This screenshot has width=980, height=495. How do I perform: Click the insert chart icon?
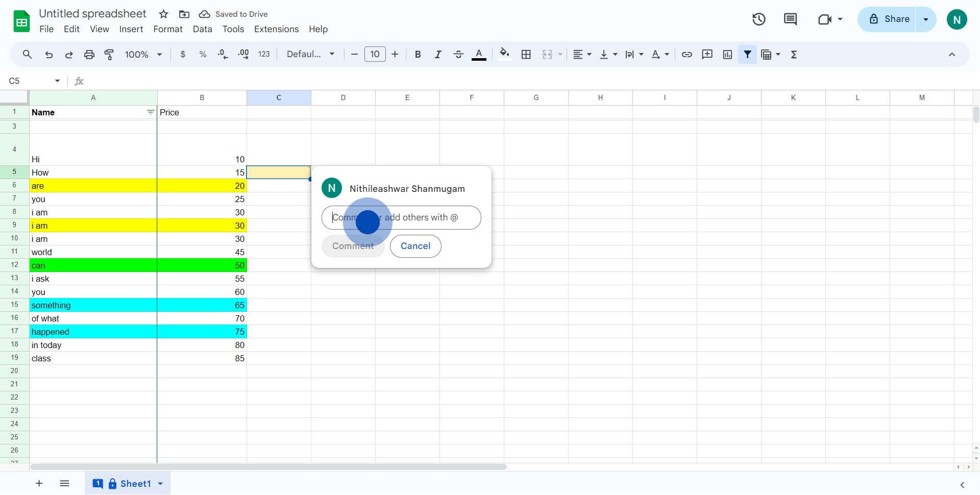[728, 55]
